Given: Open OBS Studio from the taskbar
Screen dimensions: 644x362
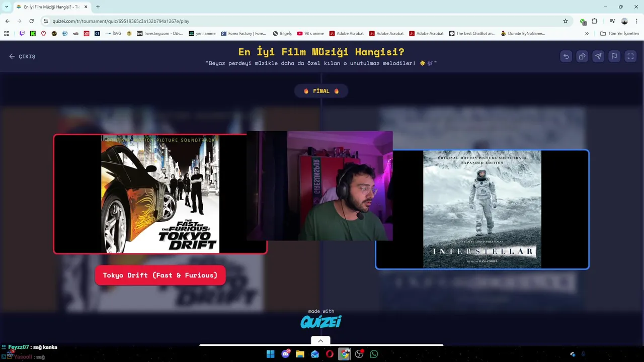Looking at the screenshot, I should click(359, 354).
